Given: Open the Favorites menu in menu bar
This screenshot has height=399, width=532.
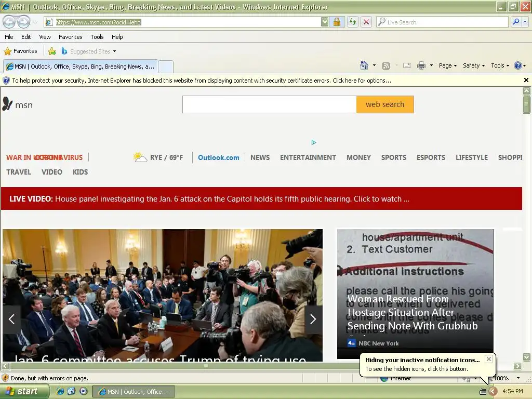Looking at the screenshot, I should coord(70,37).
